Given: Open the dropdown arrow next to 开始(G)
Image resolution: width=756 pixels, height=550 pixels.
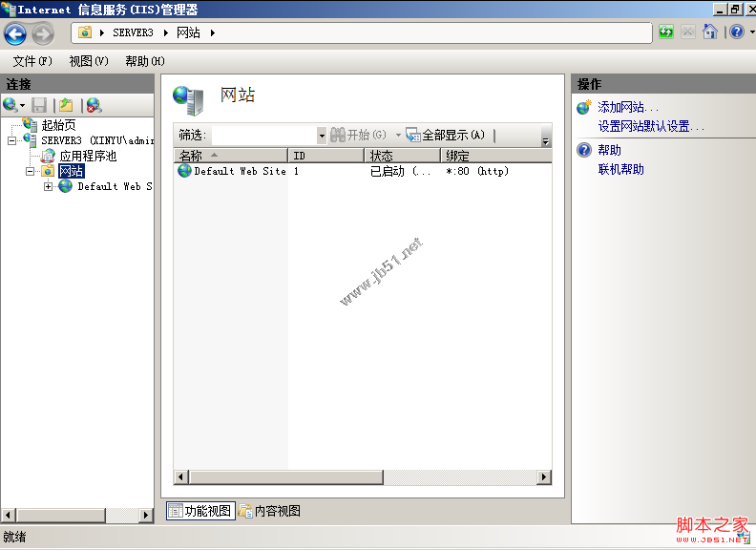Looking at the screenshot, I should (x=398, y=135).
